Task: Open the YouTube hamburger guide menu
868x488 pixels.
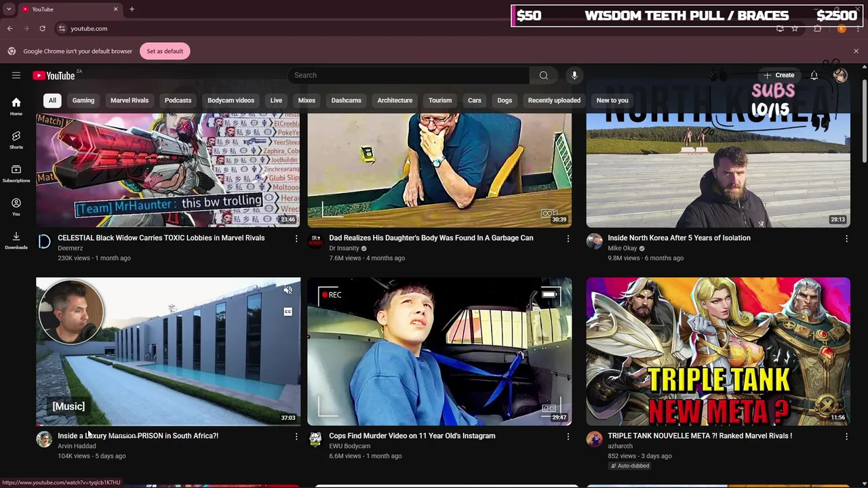Action: pyautogui.click(x=16, y=75)
